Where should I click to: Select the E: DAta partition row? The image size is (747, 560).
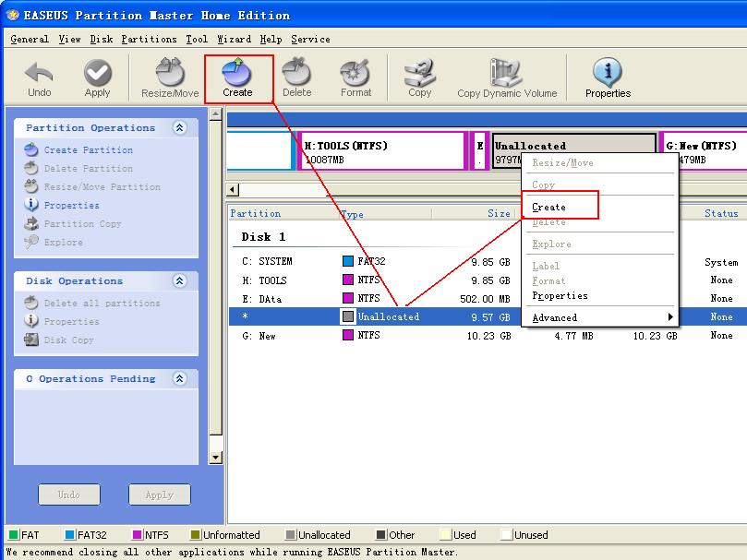[x=488, y=299]
